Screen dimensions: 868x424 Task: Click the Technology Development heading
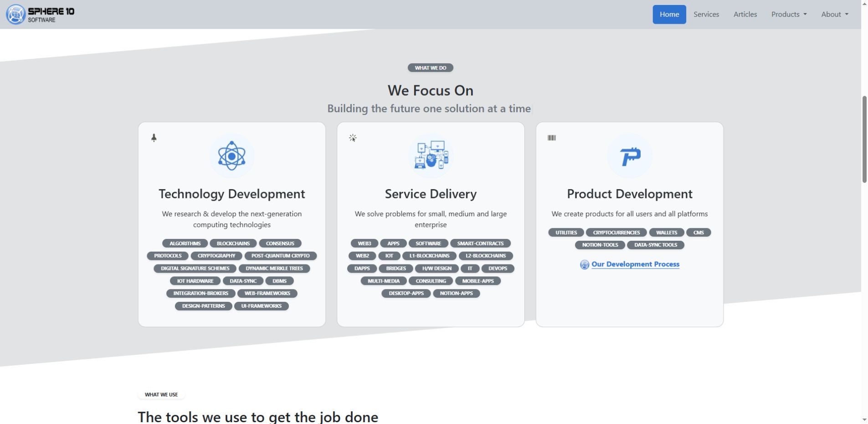pos(231,194)
